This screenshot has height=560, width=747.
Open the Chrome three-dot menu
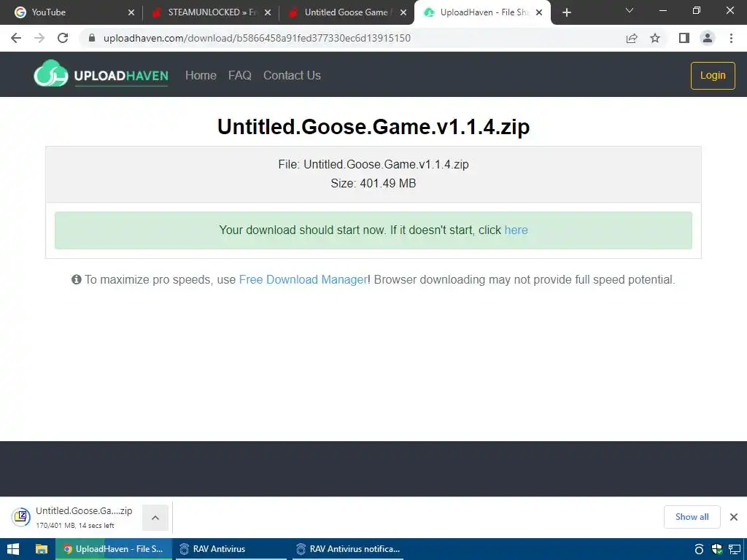pos(731,38)
